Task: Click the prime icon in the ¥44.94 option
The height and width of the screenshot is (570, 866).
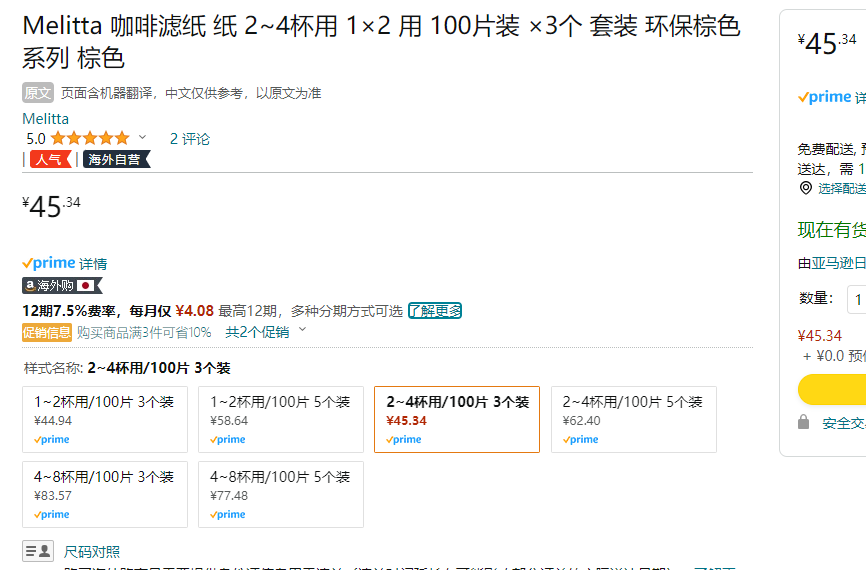Action: 51,440
